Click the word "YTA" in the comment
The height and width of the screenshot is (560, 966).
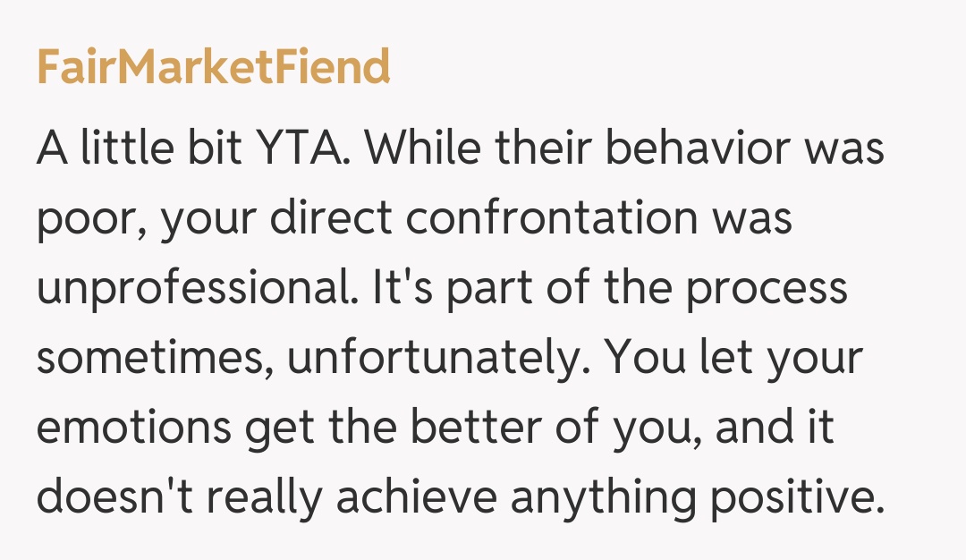tap(294, 148)
